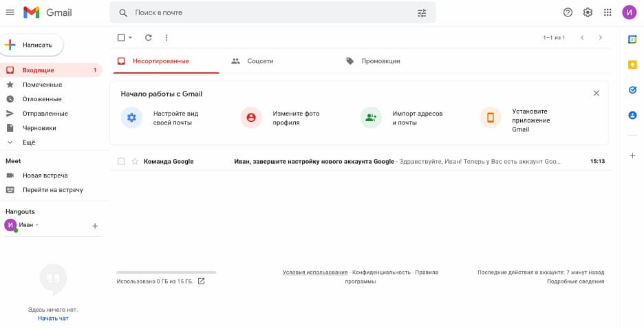Image resolution: width=644 pixels, height=329 pixels.
Task: Click Перейти на встречу
Action: [x=51, y=190]
